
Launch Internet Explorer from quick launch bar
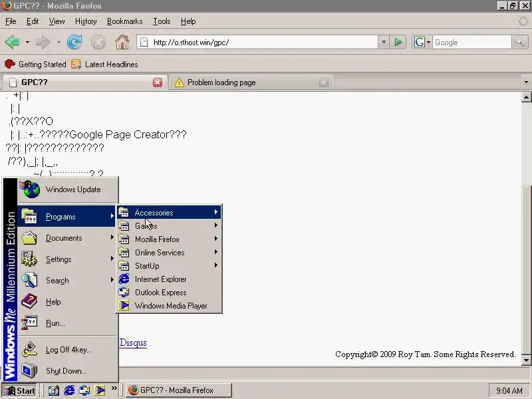pos(69,390)
